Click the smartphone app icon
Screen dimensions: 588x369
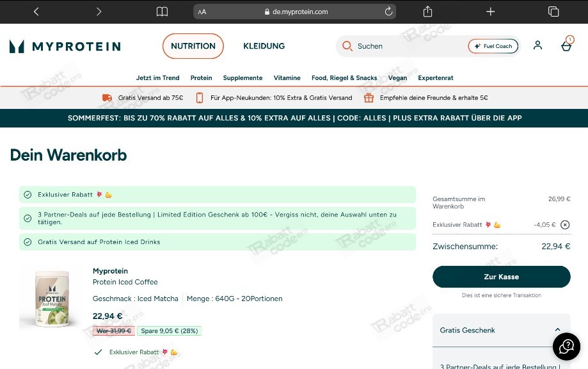pos(200,98)
